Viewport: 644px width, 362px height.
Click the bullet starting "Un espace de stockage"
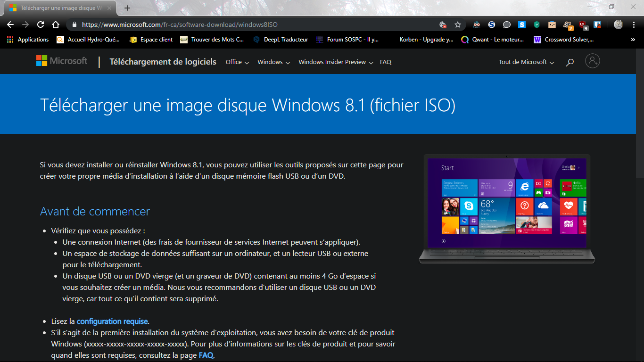pyautogui.click(x=215, y=259)
